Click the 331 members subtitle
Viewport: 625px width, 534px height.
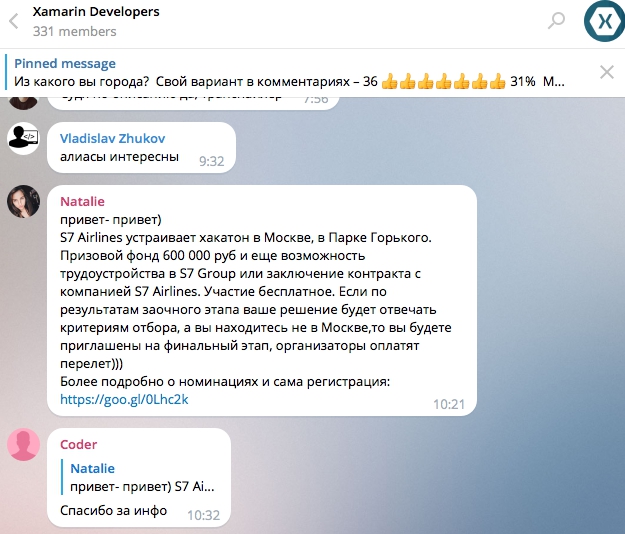tap(75, 31)
